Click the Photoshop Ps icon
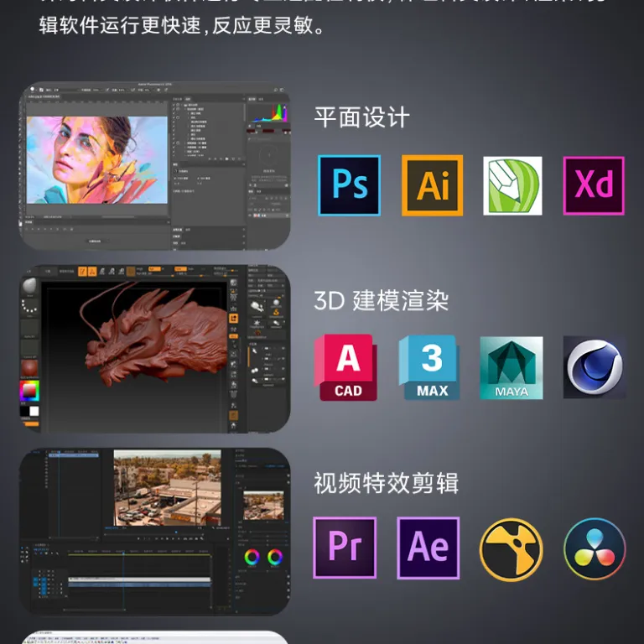Screen dimensions: 644x644 pos(349,185)
